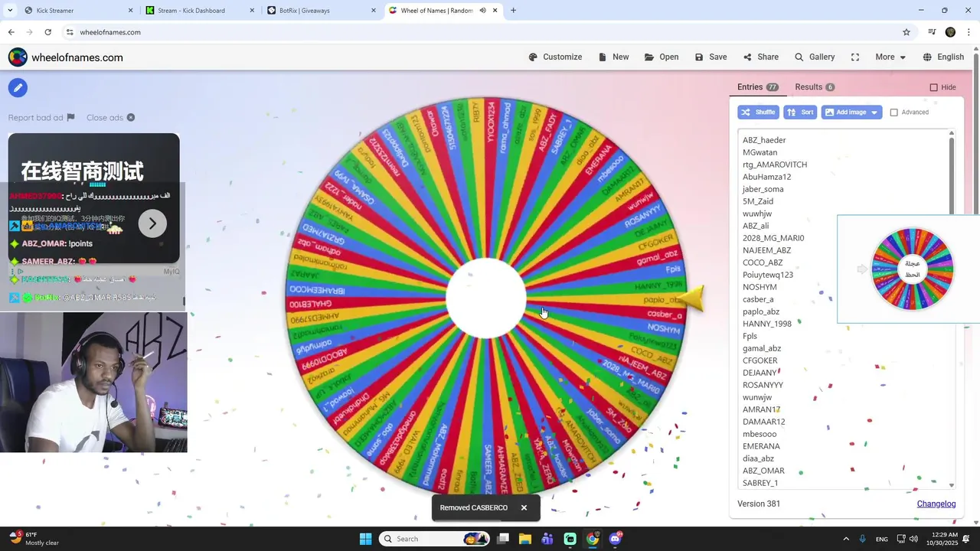This screenshot has height=551, width=980.
Task: Share the wheel
Action: pyautogui.click(x=760, y=57)
